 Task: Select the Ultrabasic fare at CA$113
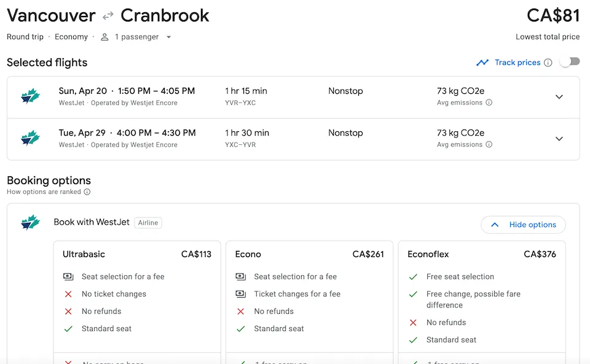coord(136,254)
